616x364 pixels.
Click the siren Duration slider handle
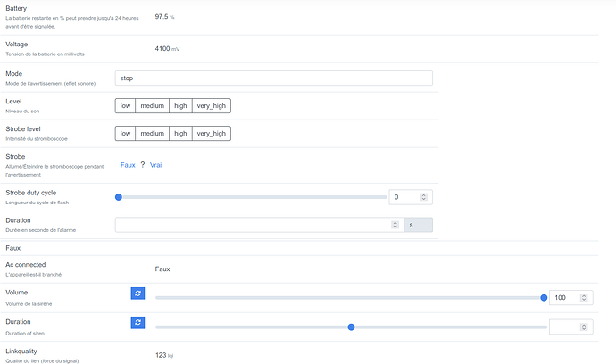click(x=351, y=327)
